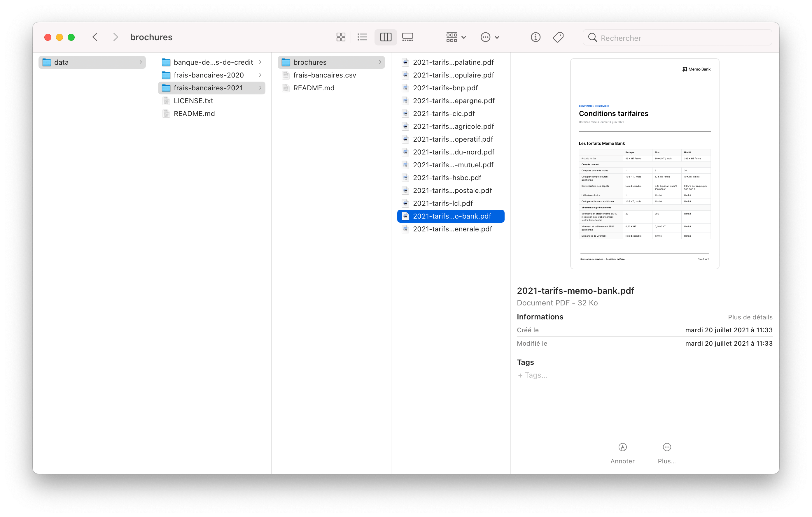Switch to icon grid view

[341, 37]
